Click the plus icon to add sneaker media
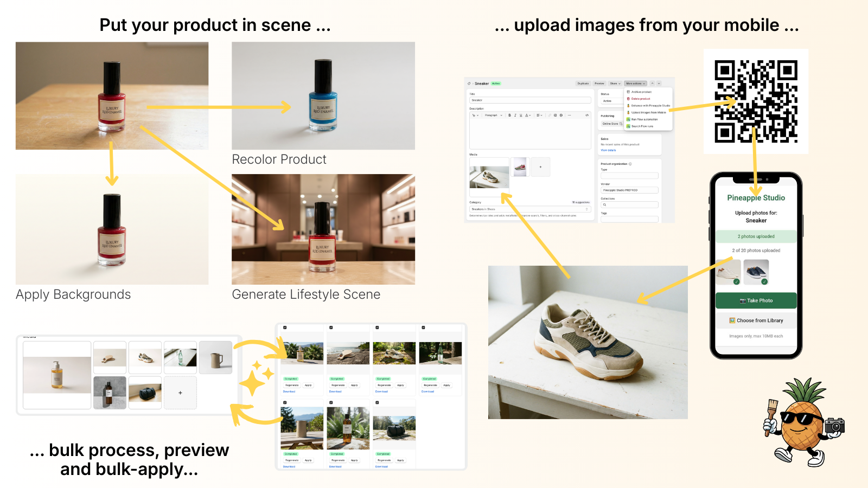 coord(540,167)
